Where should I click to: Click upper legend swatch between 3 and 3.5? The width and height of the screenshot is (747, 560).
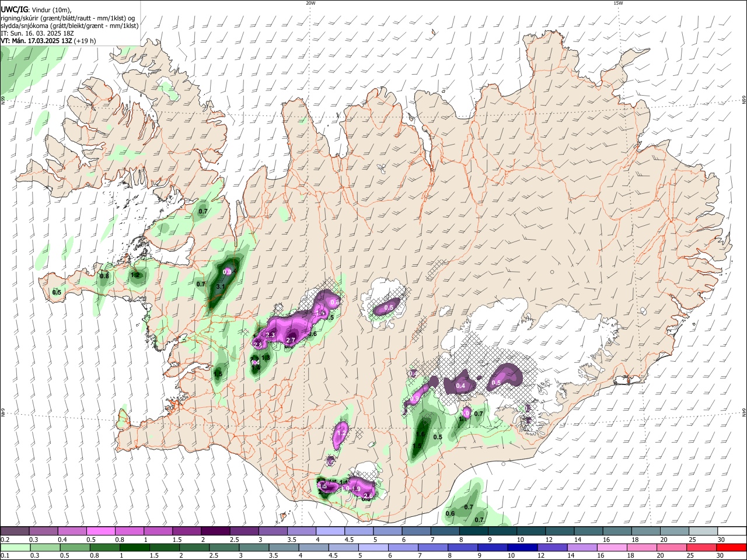point(272,531)
